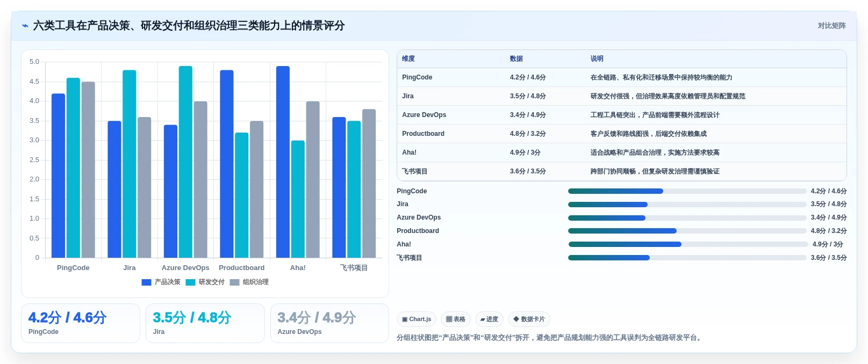Click the 进度 tag chip
The image size is (868, 364).
[489, 319]
